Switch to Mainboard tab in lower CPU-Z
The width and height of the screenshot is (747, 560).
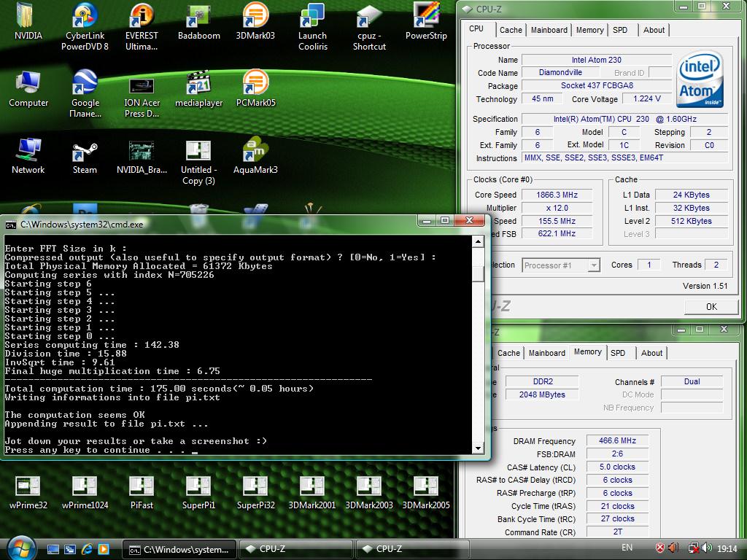[546, 353]
